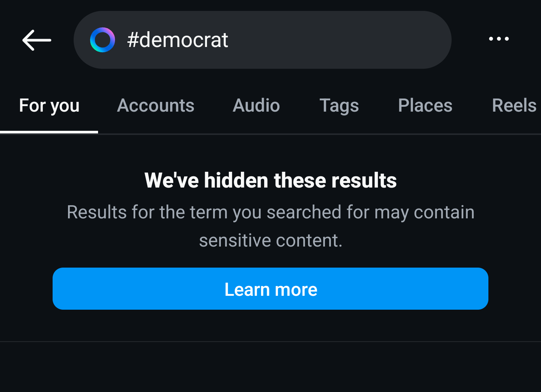This screenshot has height=392, width=541.
Task: Tap the Meta AI gradient ring icon
Action: click(103, 40)
